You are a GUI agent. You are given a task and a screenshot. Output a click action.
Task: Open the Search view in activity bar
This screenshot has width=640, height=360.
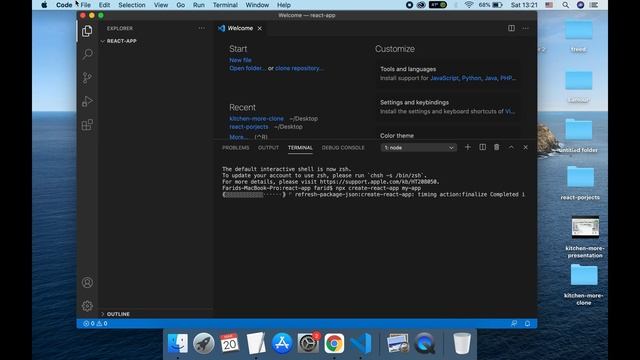click(87, 54)
